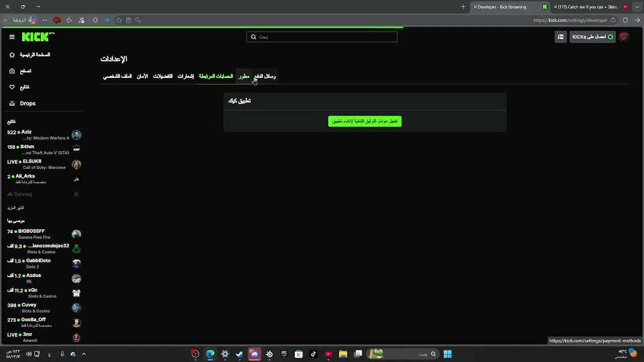Select the 'Developer - Kick Streaming' browser tab

[x=510, y=7]
